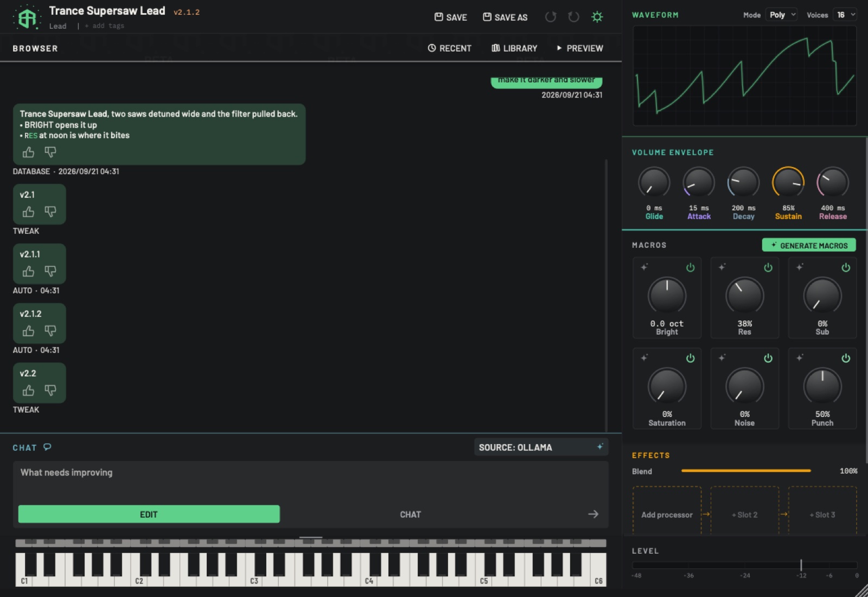Click the Sustain knob
868x597 pixels.
click(x=788, y=183)
